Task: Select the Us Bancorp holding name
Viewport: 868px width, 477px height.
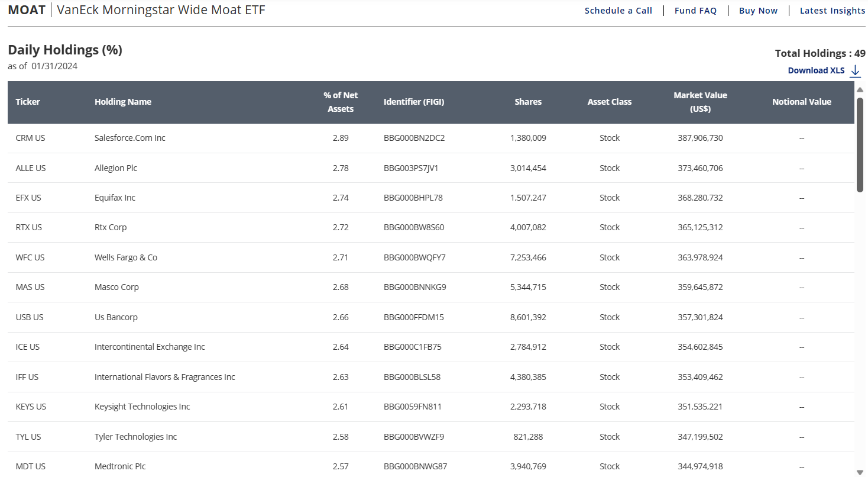Action: click(116, 317)
